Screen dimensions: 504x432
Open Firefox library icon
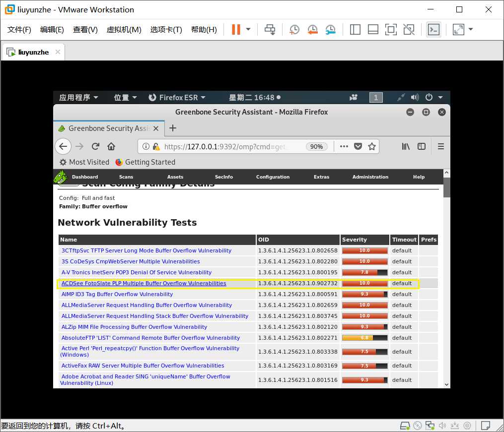click(x=406, y=146)
